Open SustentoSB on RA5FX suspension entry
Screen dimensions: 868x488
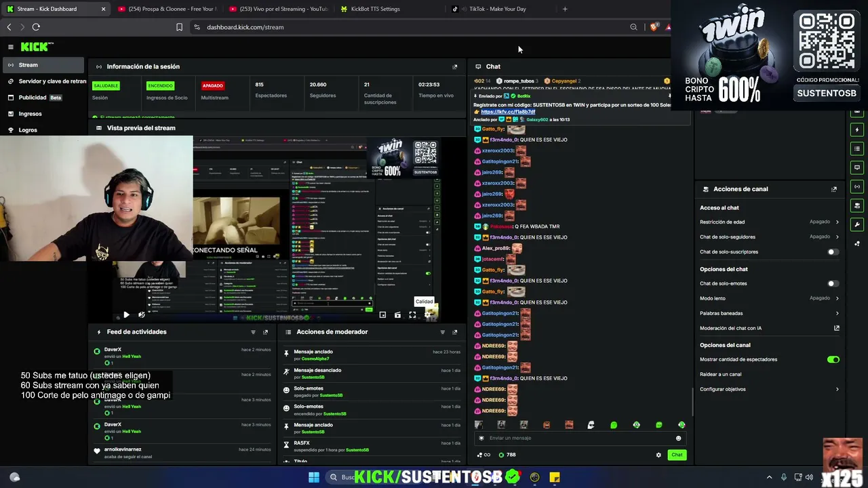357,450
